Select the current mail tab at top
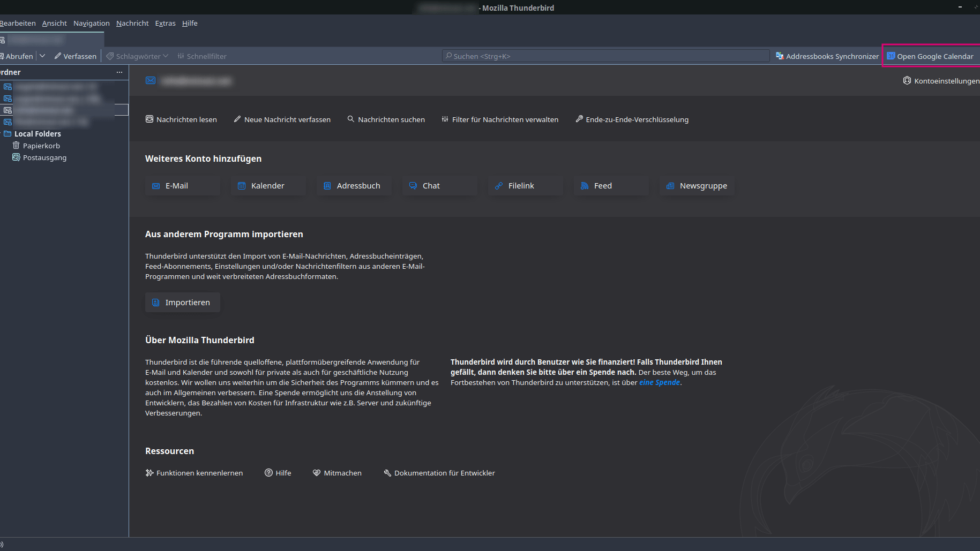This screenshot has width=980, height=551. [x=51, y=40]
